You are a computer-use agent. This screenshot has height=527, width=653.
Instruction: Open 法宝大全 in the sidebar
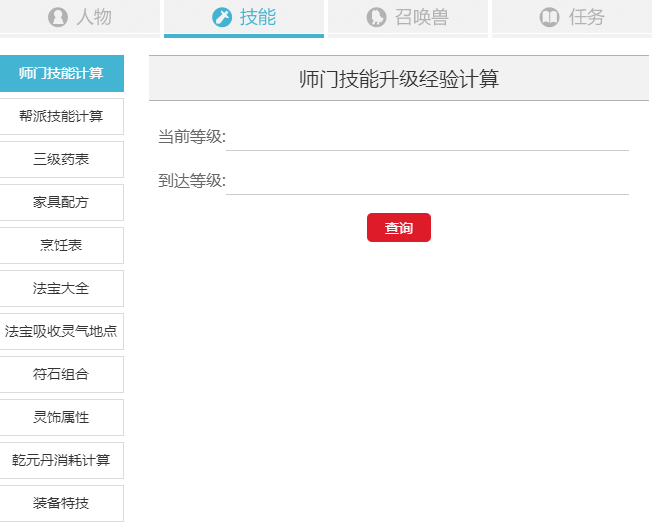(x=62, y=288)
